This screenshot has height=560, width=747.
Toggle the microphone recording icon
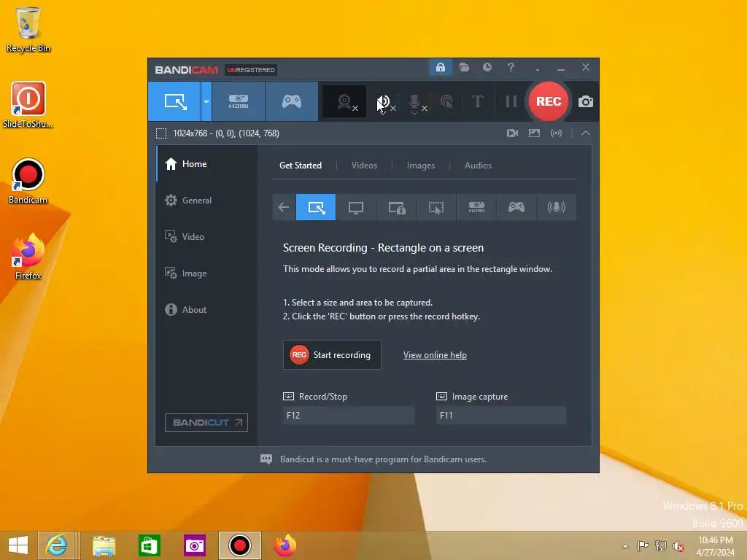415,102
